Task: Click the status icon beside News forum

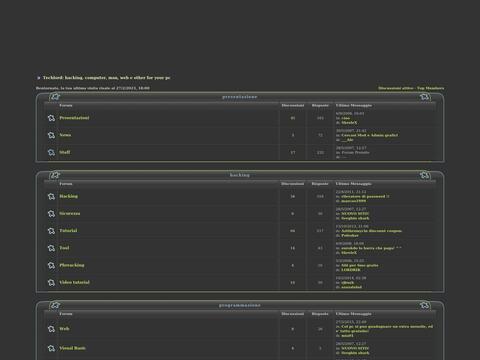Action: coord(51,135)
